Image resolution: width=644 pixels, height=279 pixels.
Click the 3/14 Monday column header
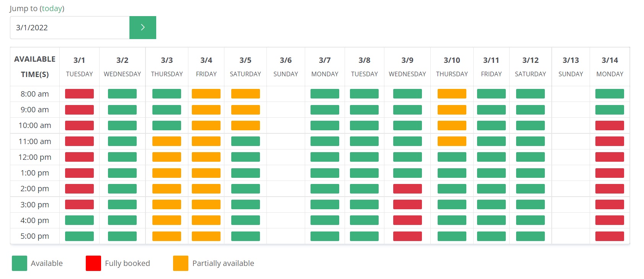610,67
